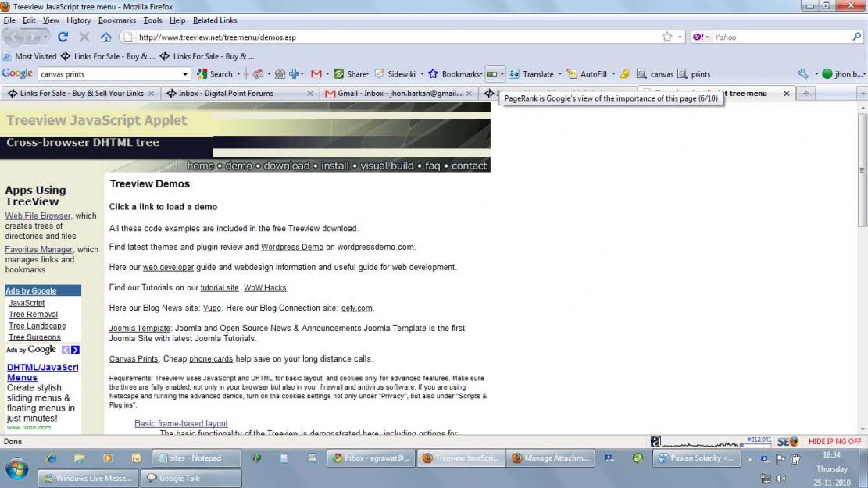Click the Google Toolbar Share button
The width and height of the screenshot is (868, 488).
(351, 74)
